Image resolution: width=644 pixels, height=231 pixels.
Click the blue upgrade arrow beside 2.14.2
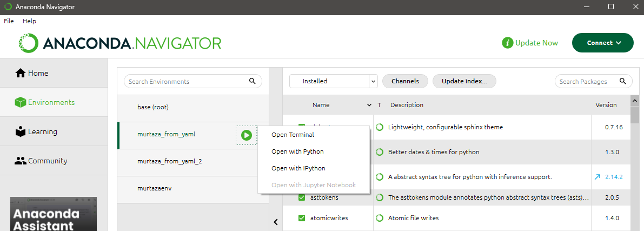click(597, 177)
